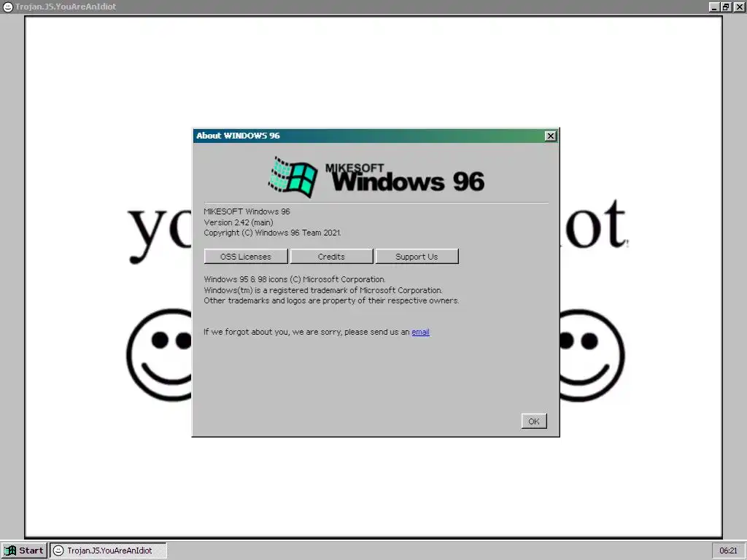Click the registered trademark notice line
This screenshot has width=747, height=560.
[x=323, y=290]
